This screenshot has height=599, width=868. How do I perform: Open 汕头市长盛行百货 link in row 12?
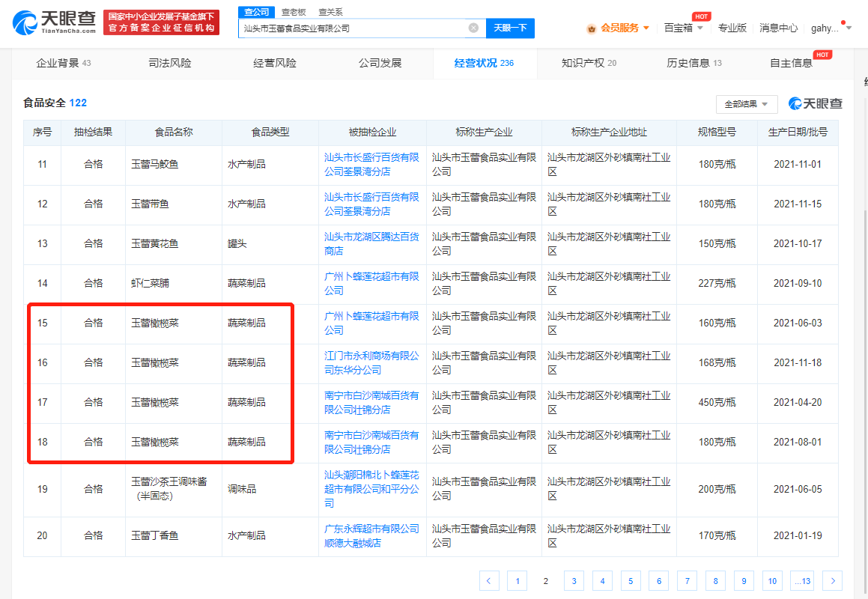[371, 204]
